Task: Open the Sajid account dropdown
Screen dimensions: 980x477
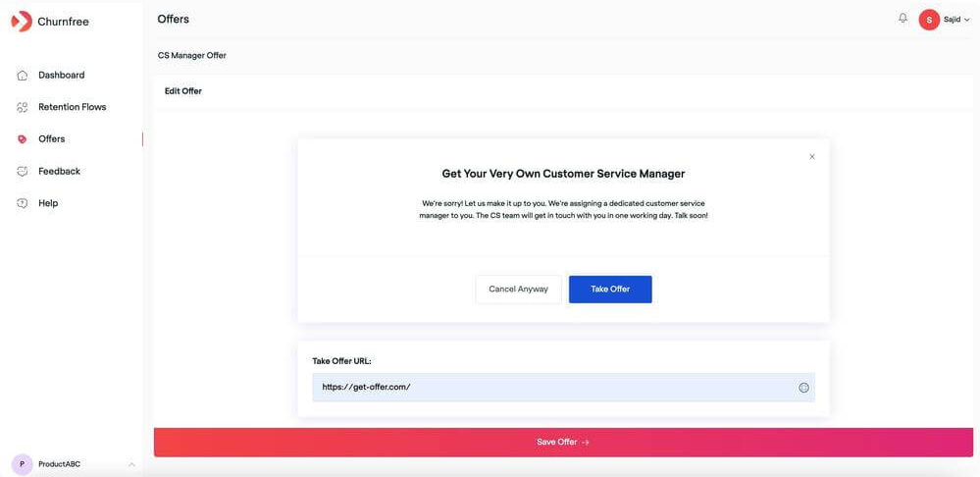Action: 956,20
